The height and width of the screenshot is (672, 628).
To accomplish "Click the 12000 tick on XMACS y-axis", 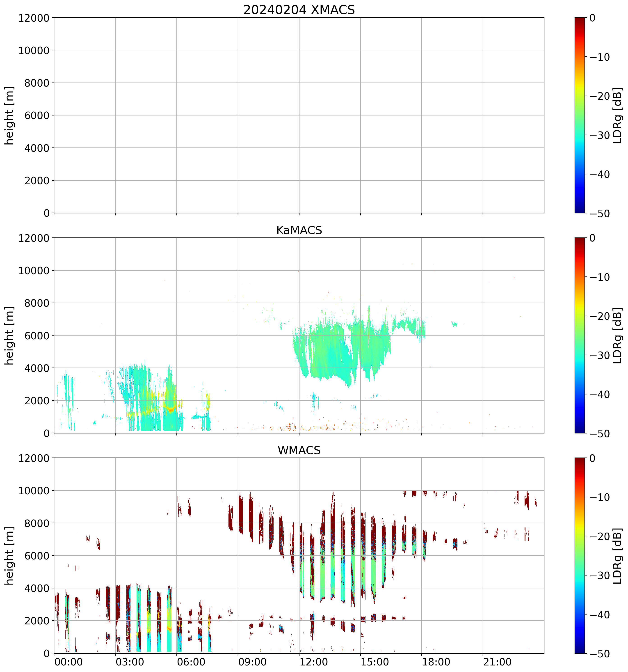I will (x=33, y=18).
